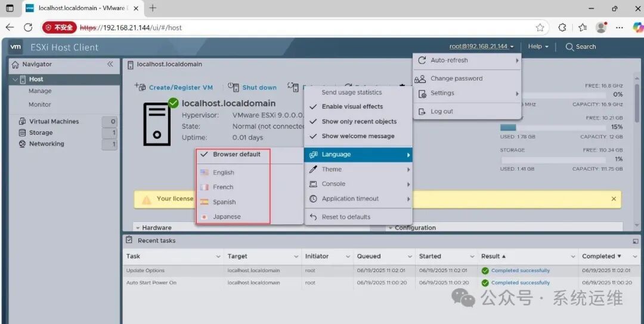Open the browser tab actions icon
Image resolution: width=644 pixels, height=324 pixels.
[x=10, y=8]
